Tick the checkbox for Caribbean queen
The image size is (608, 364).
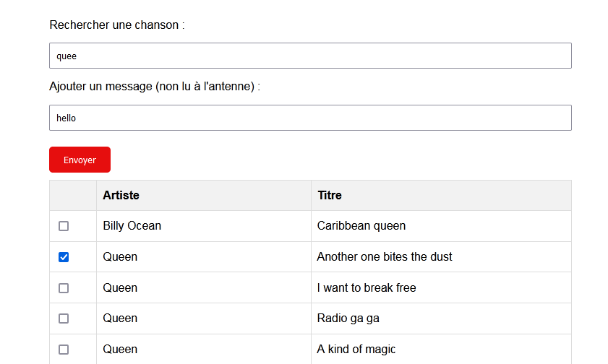point(64,226)
